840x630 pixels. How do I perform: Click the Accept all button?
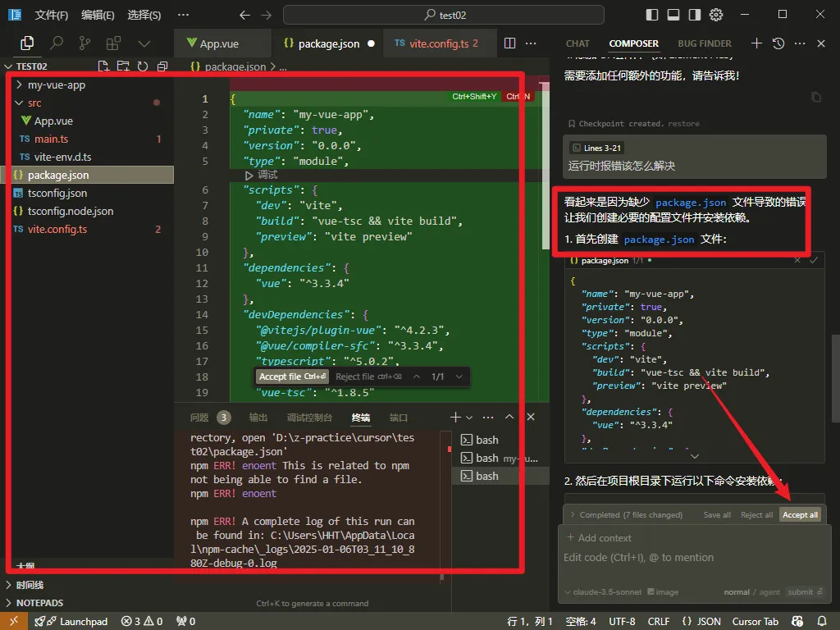(800, 515)
